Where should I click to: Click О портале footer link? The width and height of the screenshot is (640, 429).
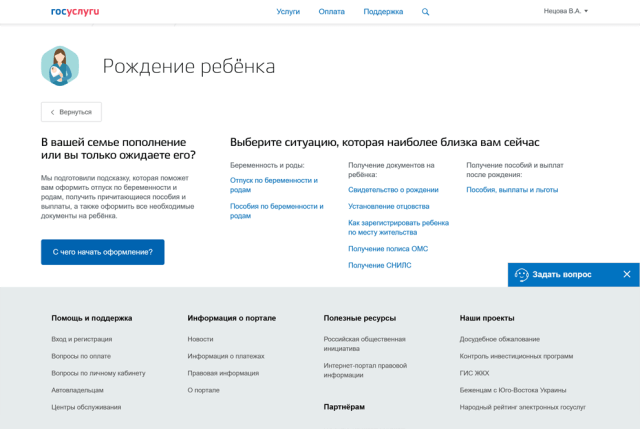[x=203, y=390]
